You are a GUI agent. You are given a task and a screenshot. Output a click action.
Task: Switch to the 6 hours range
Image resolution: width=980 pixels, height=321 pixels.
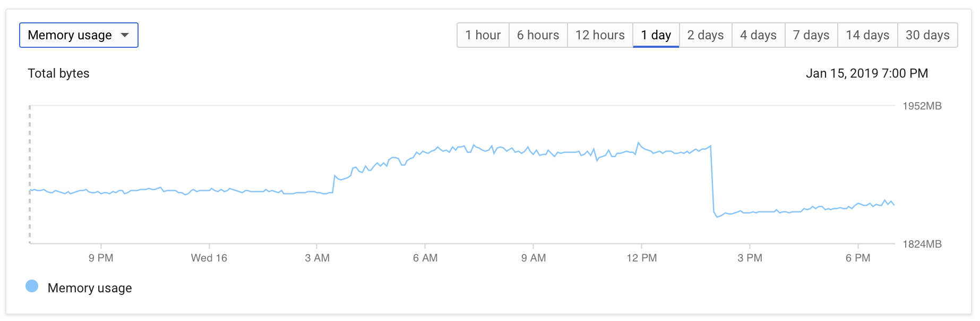coord(538,35)
